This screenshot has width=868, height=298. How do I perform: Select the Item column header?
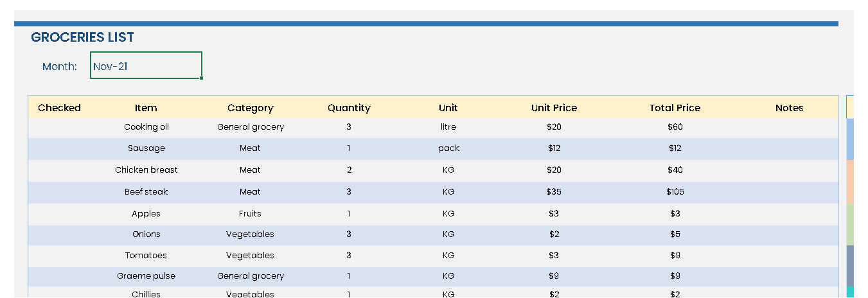click(146, 108)
